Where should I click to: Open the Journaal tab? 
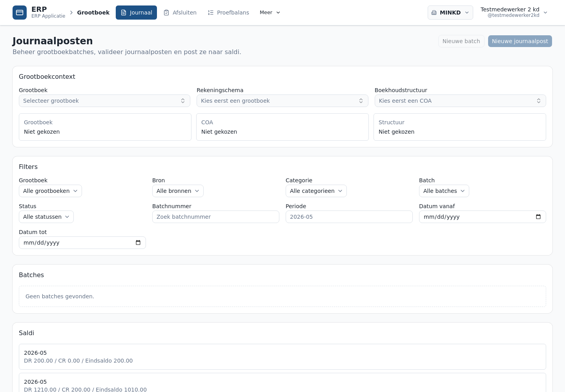[136, 13]
